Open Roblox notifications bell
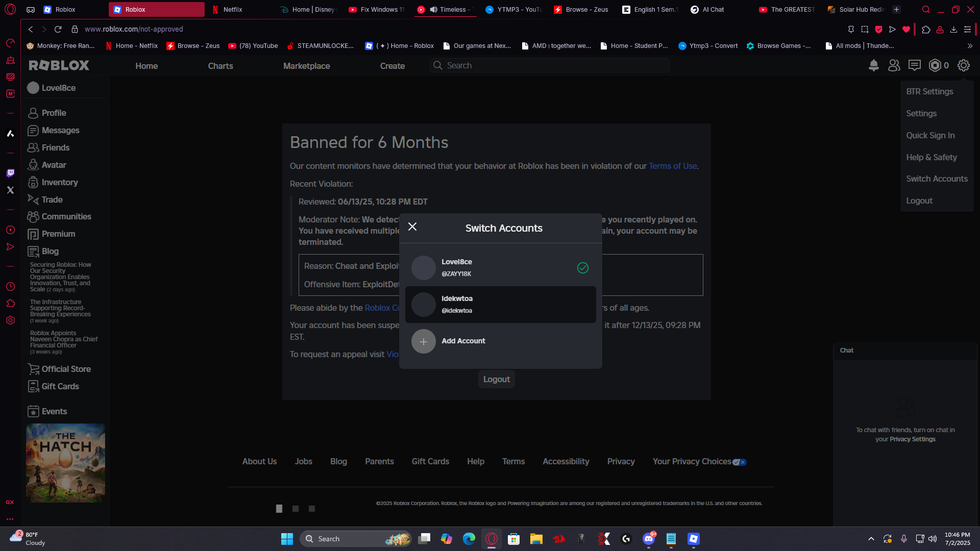 pyautogui.click(x=874, y=65)
